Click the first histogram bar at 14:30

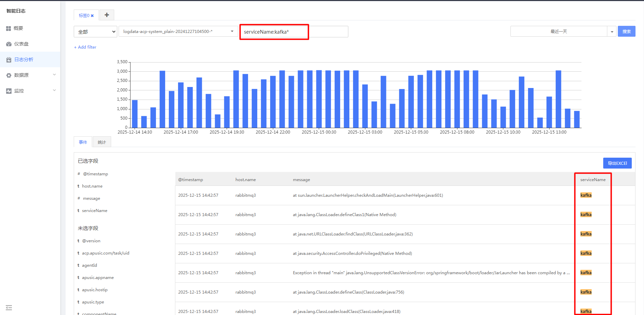135,114
